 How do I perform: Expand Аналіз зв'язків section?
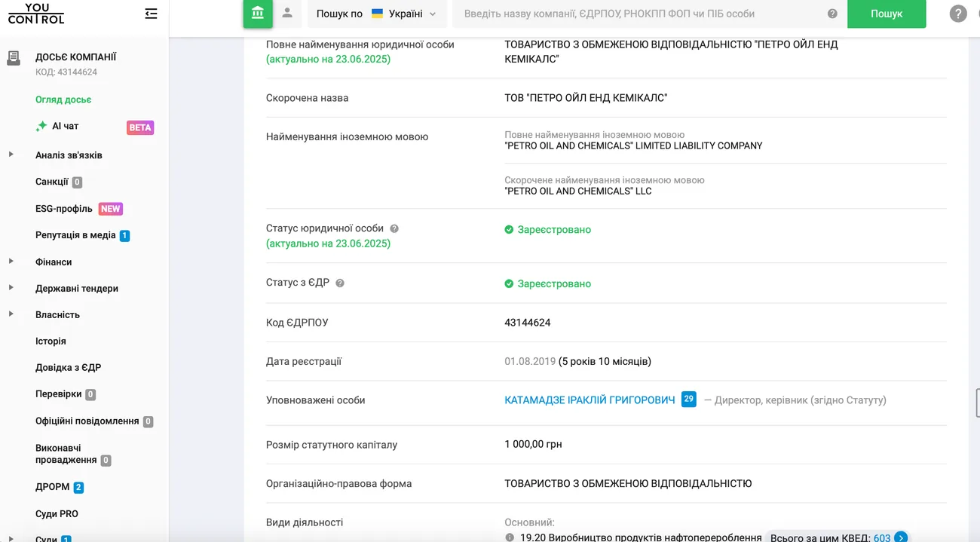(11, 155)
